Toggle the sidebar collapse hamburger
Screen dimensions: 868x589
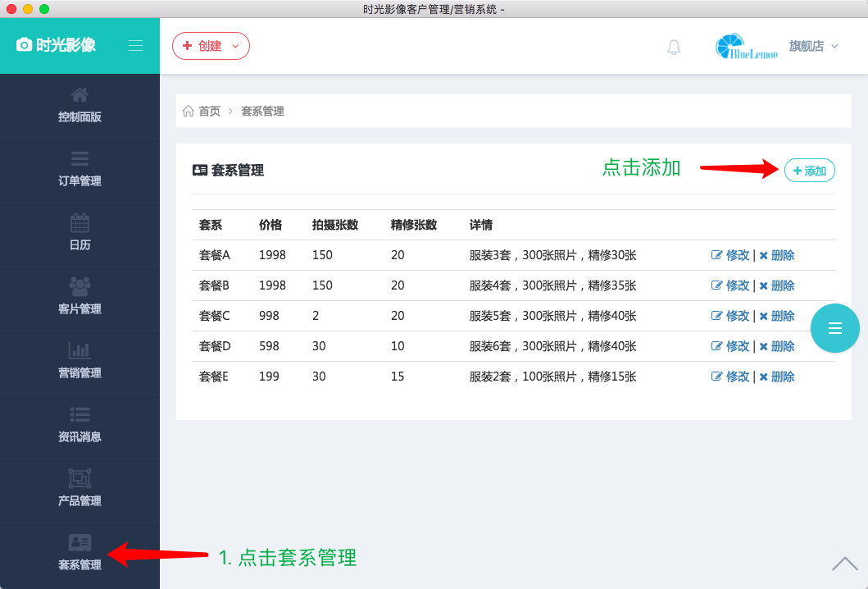click(x=135, y=45)
